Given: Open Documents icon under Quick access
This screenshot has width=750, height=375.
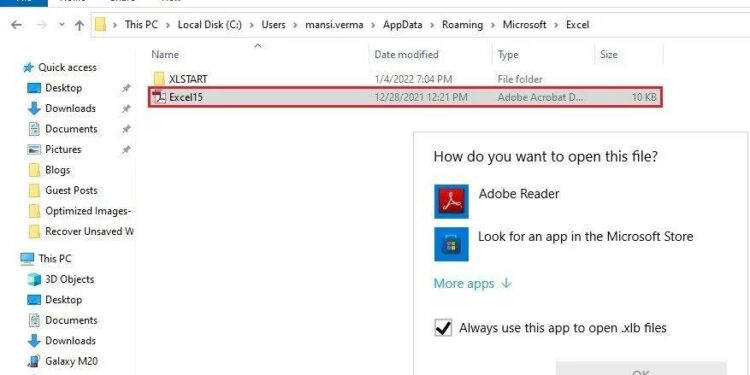Looking at the screenshot, I should tap(34, 129).
